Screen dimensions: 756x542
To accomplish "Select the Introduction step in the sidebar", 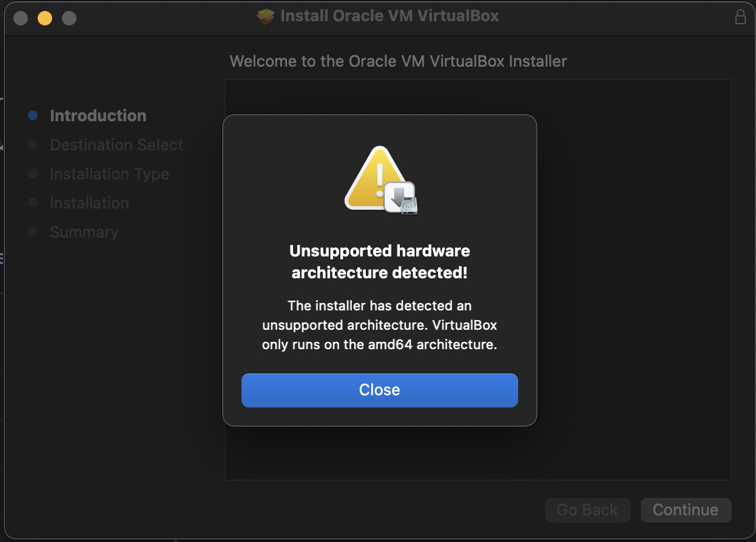I will click(98, 116).
